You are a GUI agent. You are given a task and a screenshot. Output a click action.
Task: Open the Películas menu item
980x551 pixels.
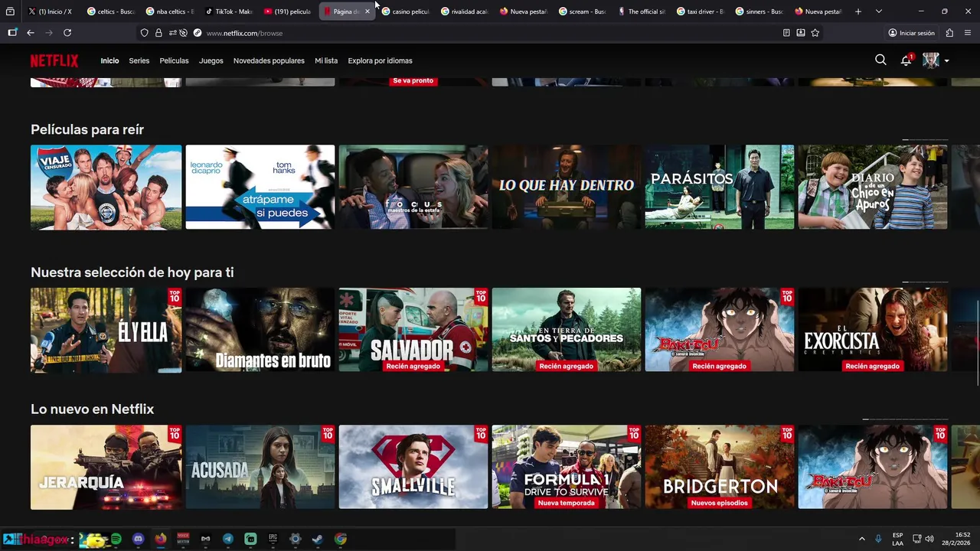(174, 60)
